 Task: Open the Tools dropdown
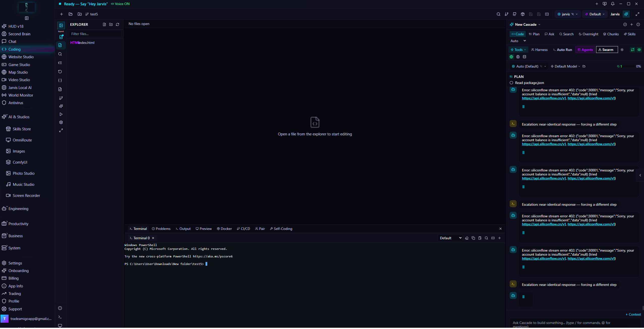tap(518, 50)
